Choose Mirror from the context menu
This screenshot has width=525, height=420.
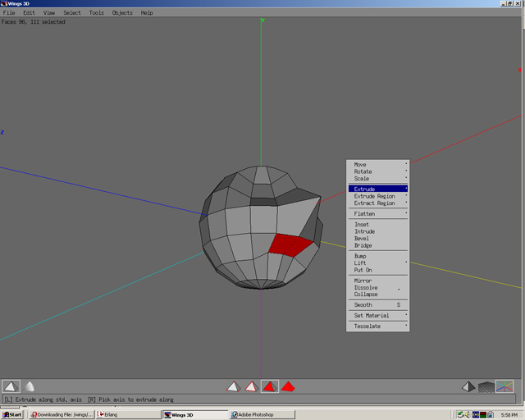(x=377, y=281)
